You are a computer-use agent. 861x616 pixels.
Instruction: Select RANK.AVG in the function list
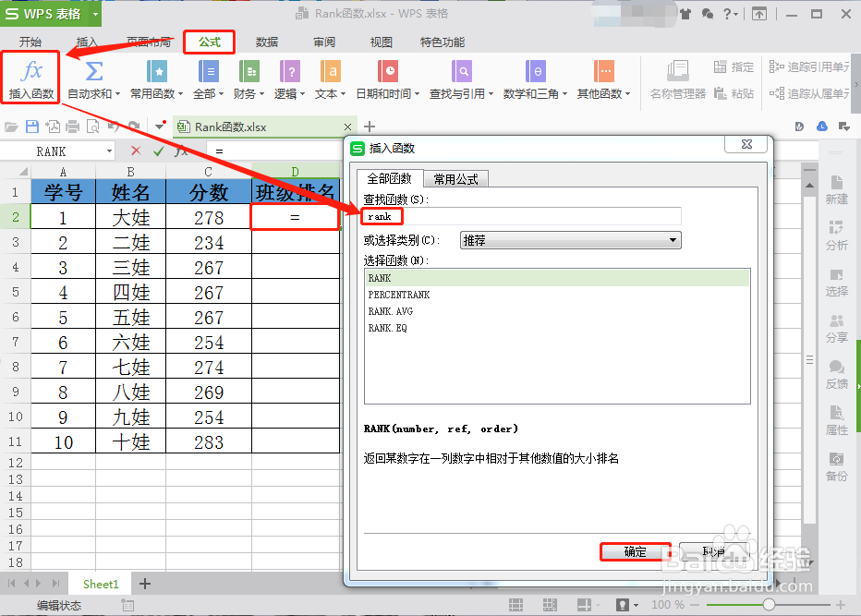point(557,311)
